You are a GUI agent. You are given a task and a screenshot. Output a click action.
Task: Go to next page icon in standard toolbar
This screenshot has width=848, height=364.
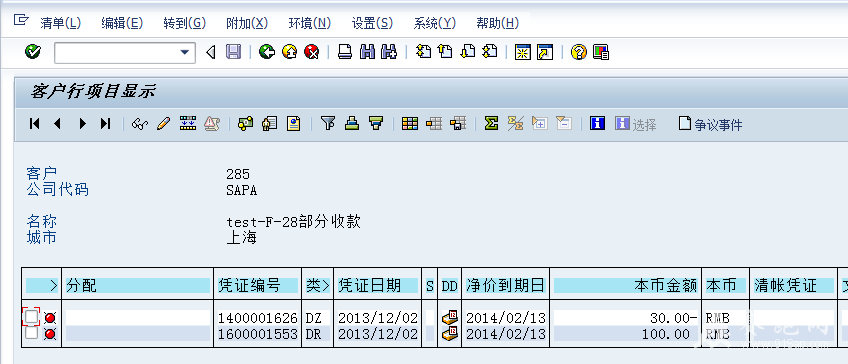click(467, 52)
